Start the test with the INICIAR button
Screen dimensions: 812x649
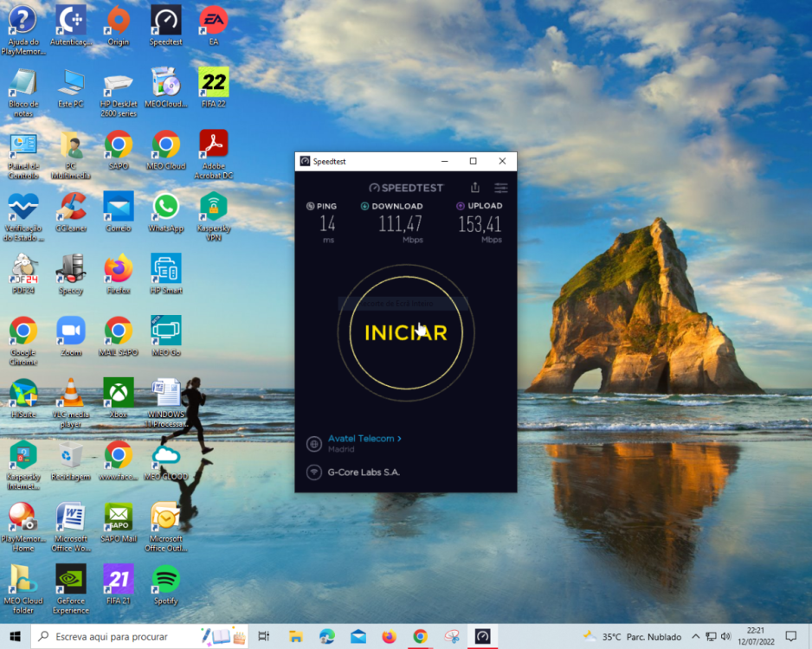406,333
